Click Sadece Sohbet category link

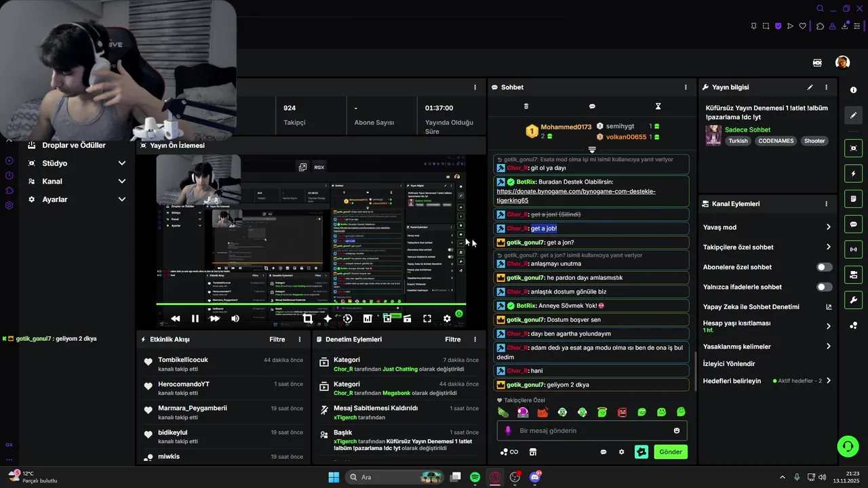point(747,129)
